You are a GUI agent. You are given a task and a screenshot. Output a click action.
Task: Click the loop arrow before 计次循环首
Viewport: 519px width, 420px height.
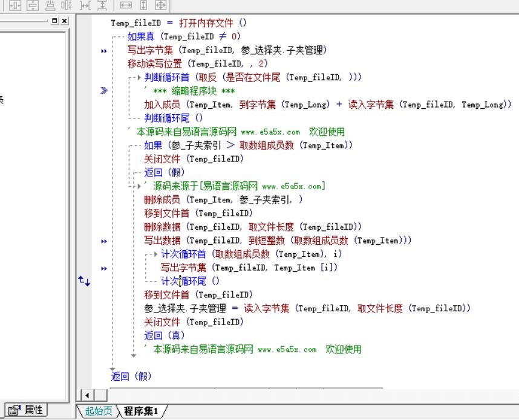click(156, 254)
